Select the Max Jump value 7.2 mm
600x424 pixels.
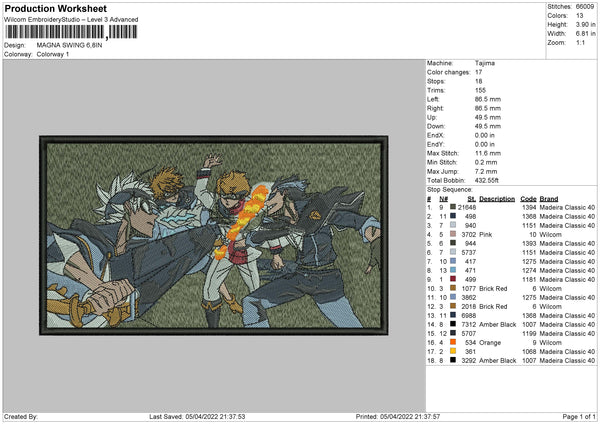tap(486, 171)
